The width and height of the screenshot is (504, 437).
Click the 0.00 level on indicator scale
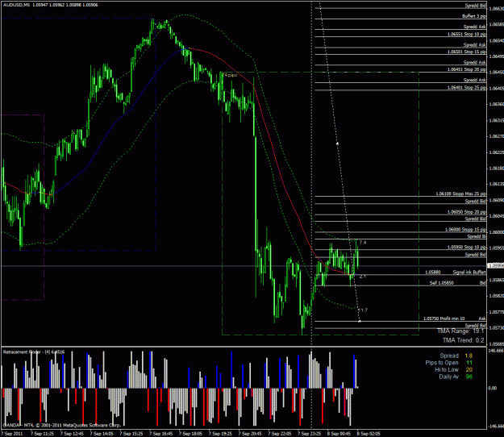493,388
